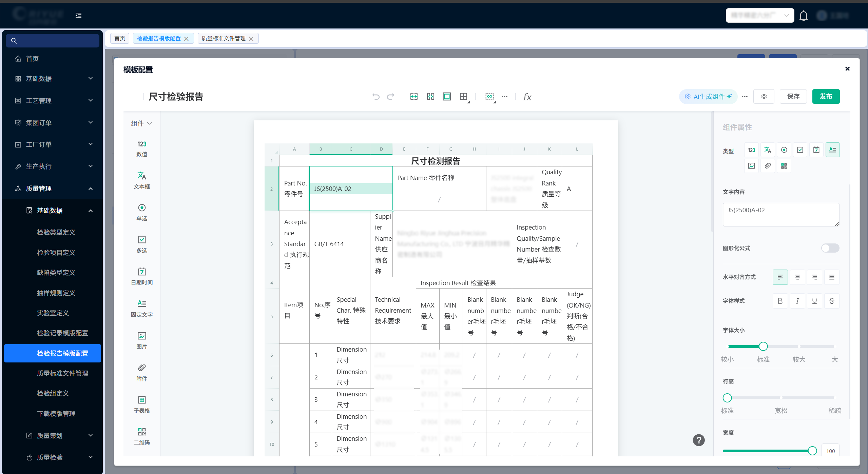Viewport: 868px width, 474px height.
Task: Pick the attachment component (附件)
Action: [141, 372]
